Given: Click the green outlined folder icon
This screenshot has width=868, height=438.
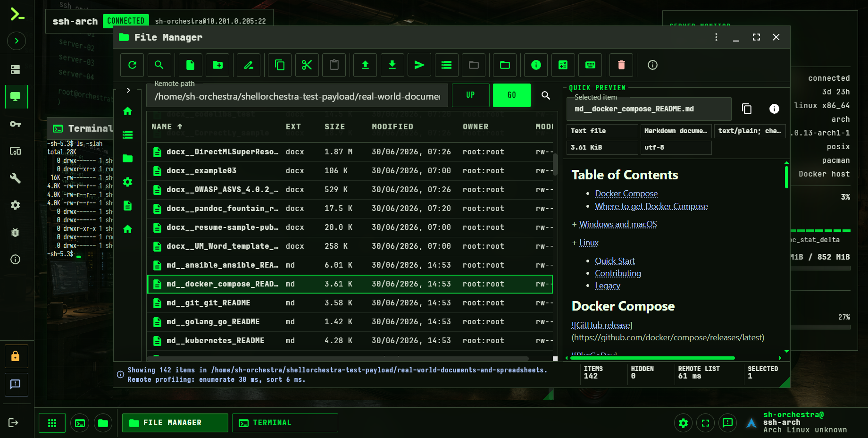Looking at the screenshot, I should [505, 65].
